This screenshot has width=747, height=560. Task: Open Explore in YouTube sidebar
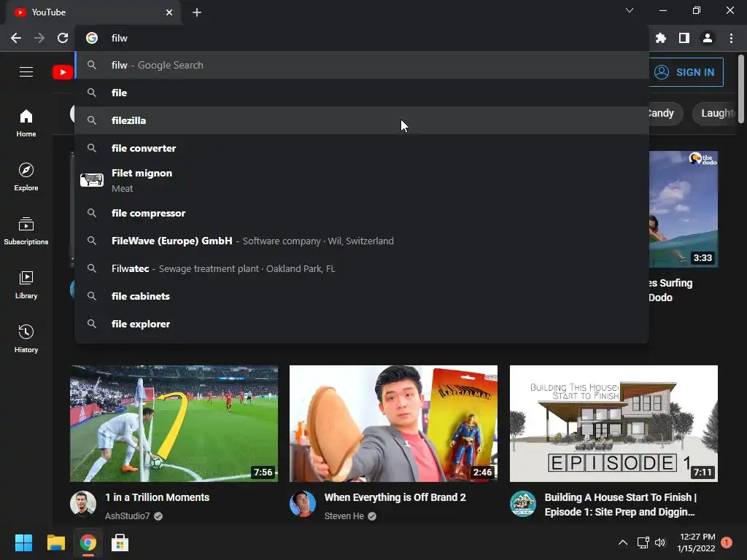26,177
